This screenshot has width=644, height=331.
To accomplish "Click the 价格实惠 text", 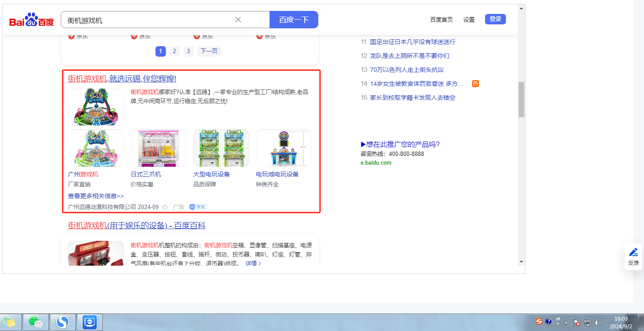I will coord(142,184).
